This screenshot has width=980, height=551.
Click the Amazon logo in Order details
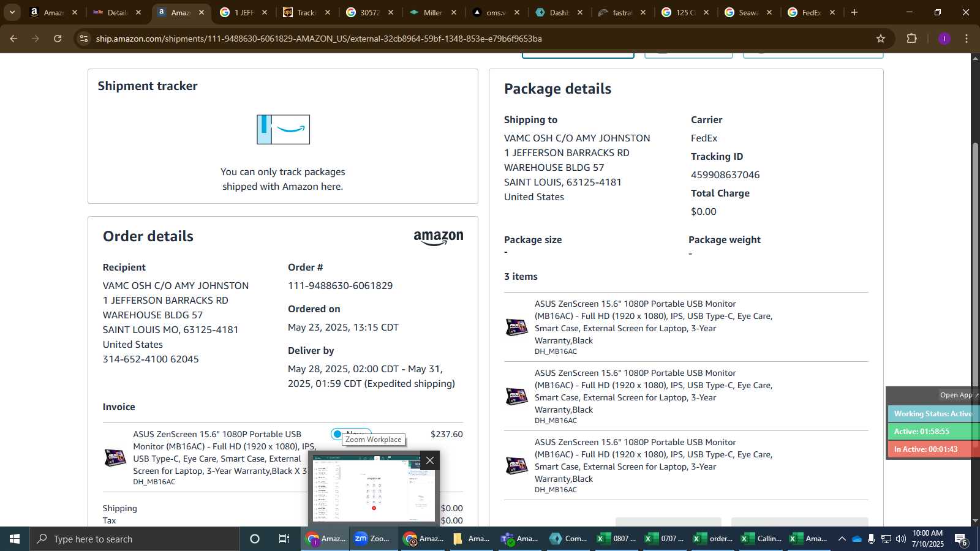pos(439,238)
